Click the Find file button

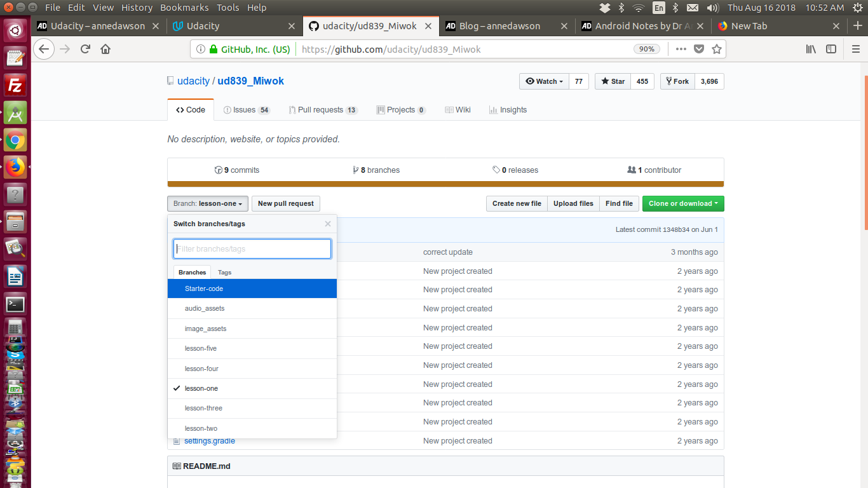(x=619, y=203)
